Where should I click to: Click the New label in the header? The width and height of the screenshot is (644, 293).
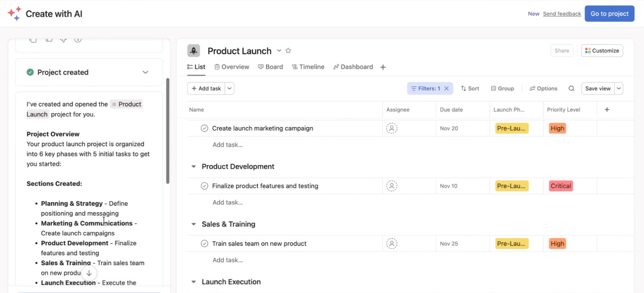click(533, 14)
